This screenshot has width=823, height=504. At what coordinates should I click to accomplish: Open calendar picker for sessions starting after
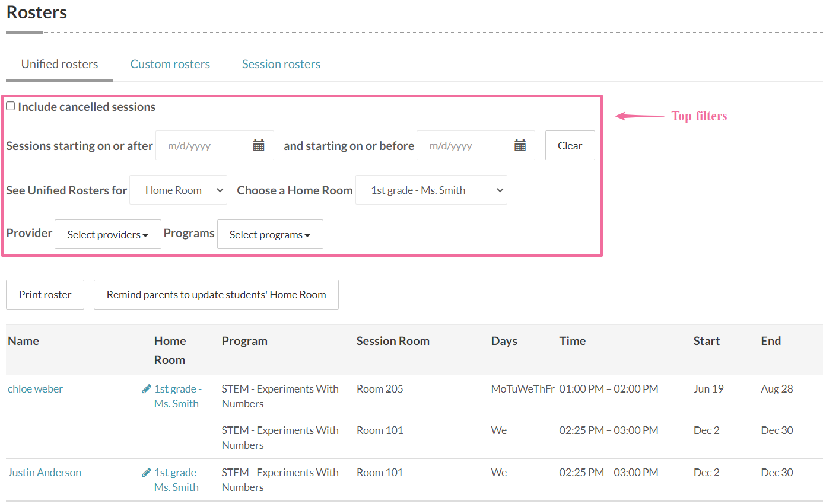(x=259, y=146)
